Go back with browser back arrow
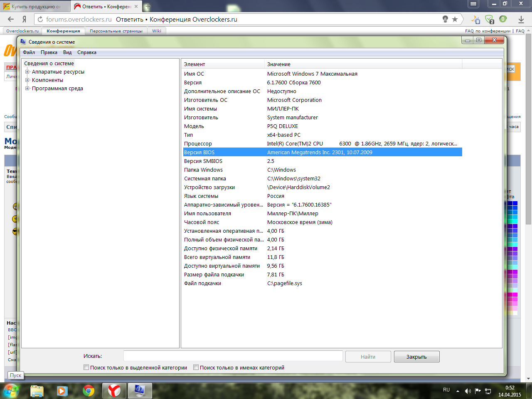 pos(11,19)
